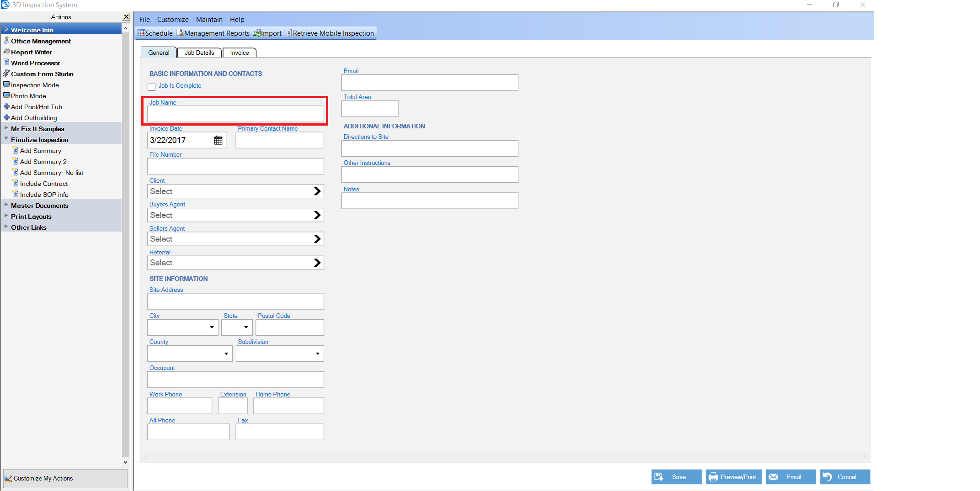Expand the Master Documents group

click(6, 205)
